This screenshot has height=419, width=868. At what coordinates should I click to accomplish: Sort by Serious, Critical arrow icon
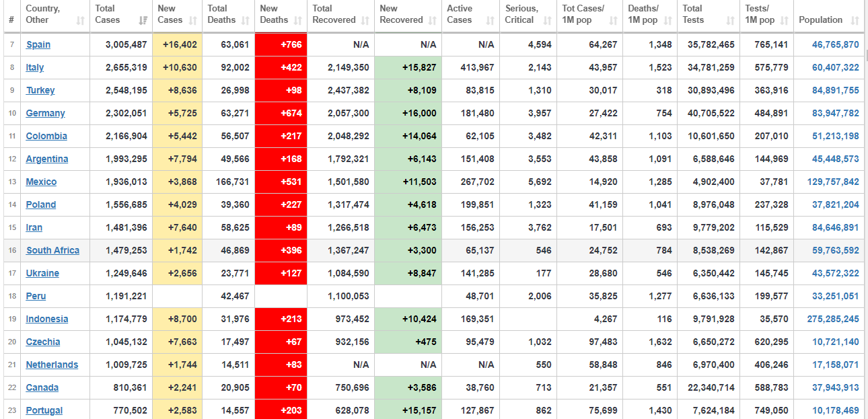pyautogui.click(x=547, y=21)
